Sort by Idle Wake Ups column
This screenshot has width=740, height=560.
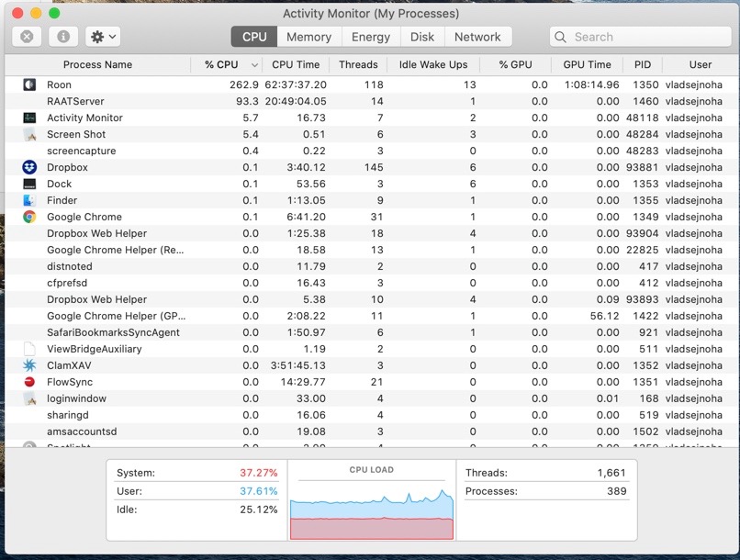tap(433, 64)
